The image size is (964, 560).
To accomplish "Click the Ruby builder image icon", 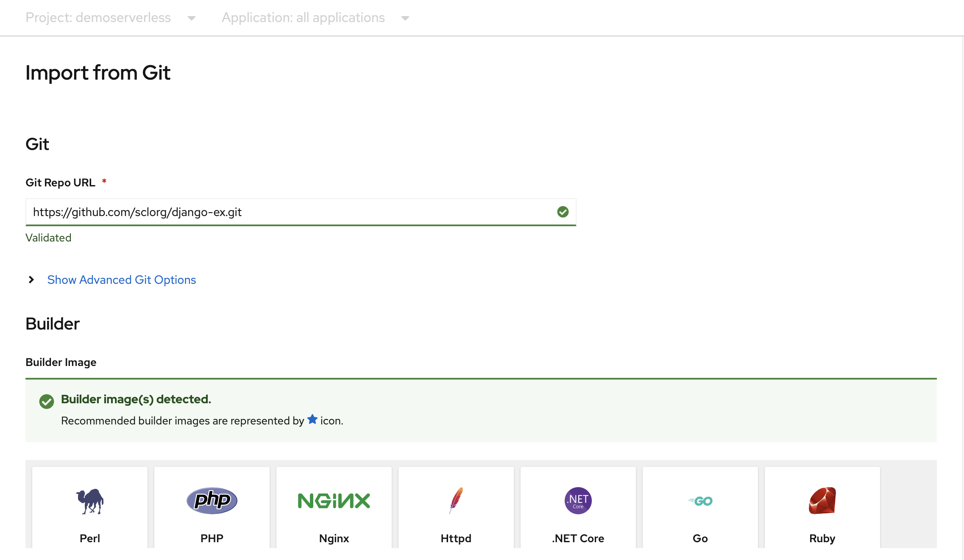I will 822,499.
